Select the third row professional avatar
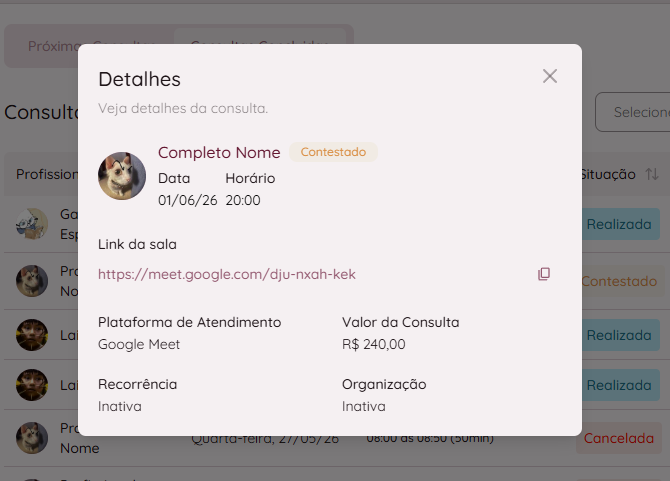 click(x=32, y=335)
